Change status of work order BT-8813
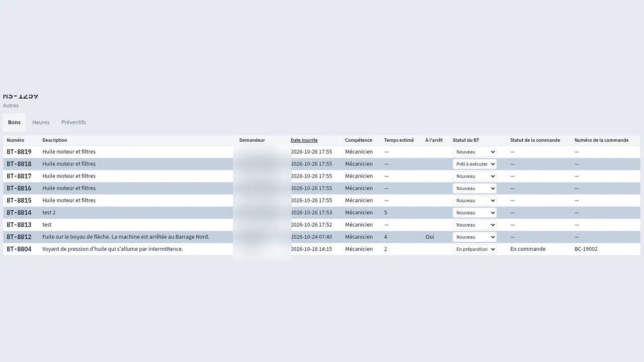This screenshot has height=362, width=644. pos(474,225)
